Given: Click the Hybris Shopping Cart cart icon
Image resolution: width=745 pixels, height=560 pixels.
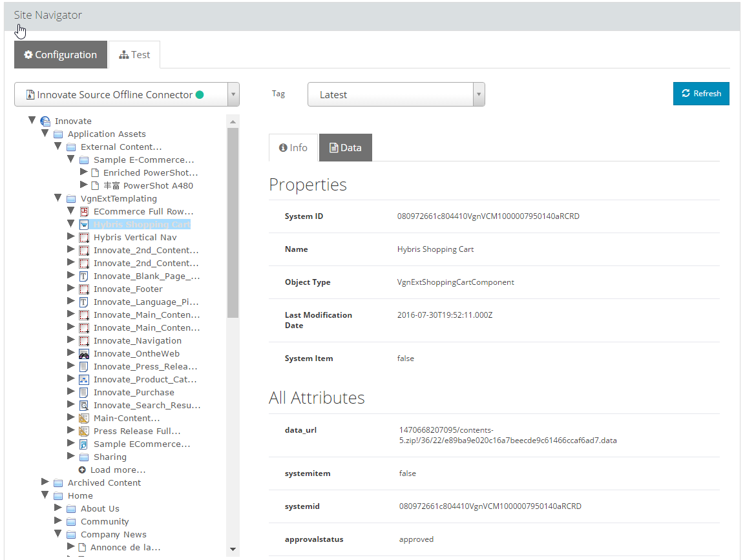Looking at the screenshot, I should (84, 225).
